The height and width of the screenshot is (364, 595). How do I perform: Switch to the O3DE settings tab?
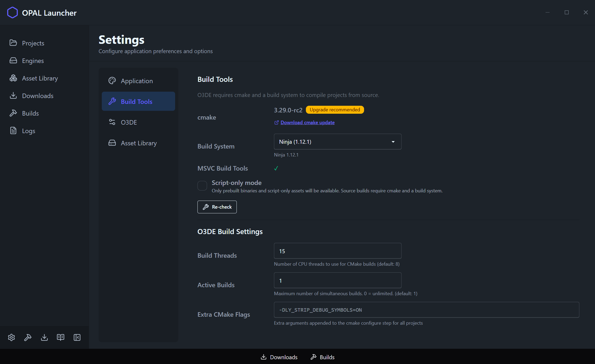(x=138, y=122)
